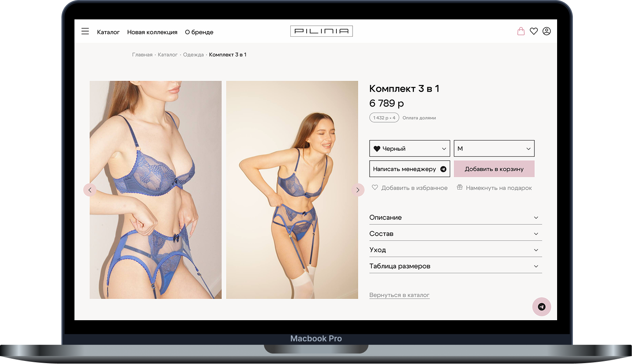Expand the Описание section
The image size is (632, 364).
pyautogui.click(x=455, y=217)
